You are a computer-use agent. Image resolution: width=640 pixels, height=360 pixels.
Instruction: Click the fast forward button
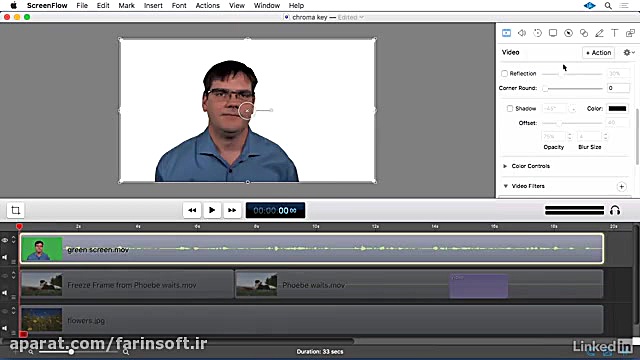click(x=232, y=210)
